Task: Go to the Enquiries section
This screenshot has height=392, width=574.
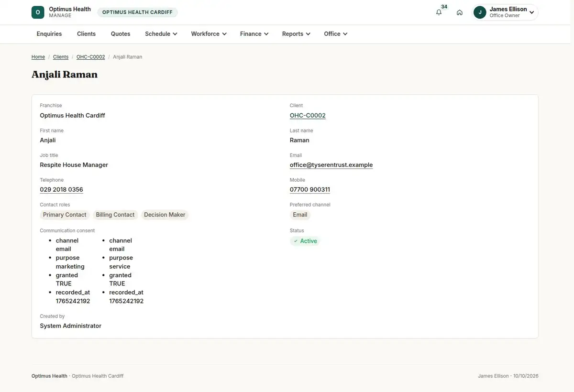Action: 49,34
